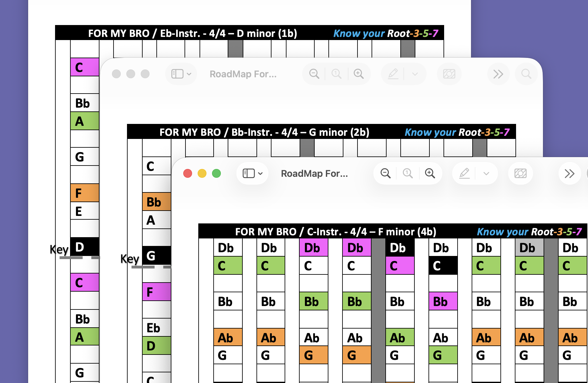Zoom in on background Preview window
The width and height of the screenshot is (588, 383).
358,74
